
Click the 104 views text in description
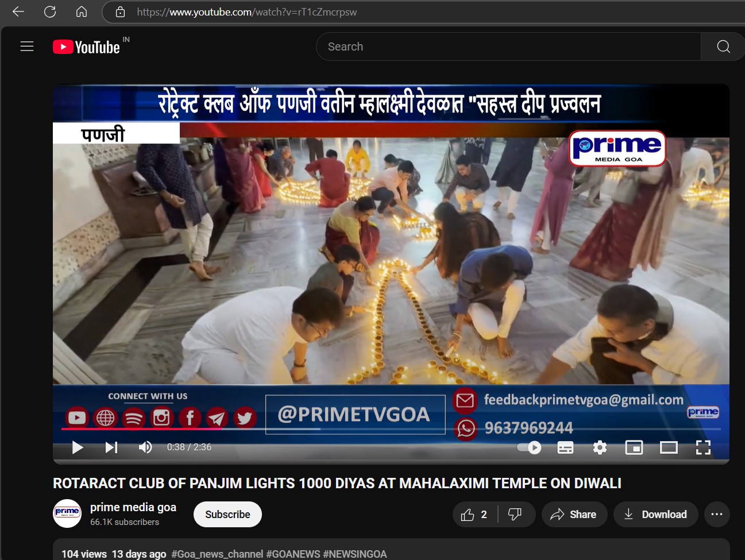click(x=84, y=554)
